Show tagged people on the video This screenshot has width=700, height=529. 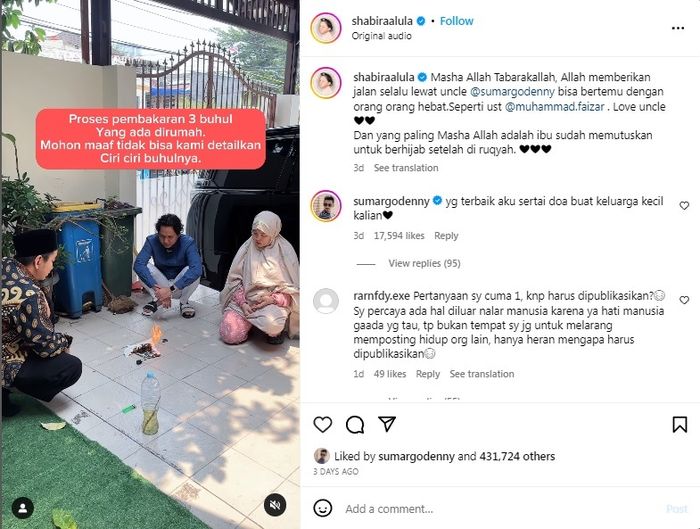pos(23,508)
